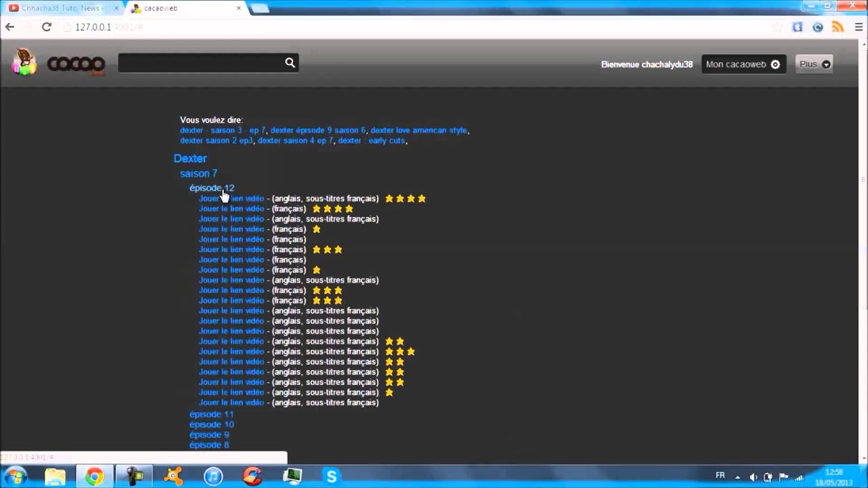Open the avast taskbar icon
868x488 pixels.
coord(174,476)
